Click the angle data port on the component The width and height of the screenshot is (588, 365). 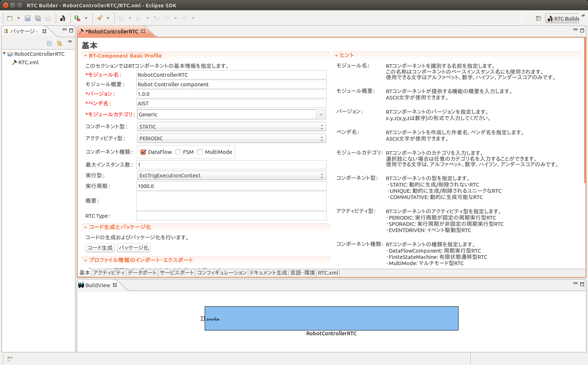click(x=202, y=318)
